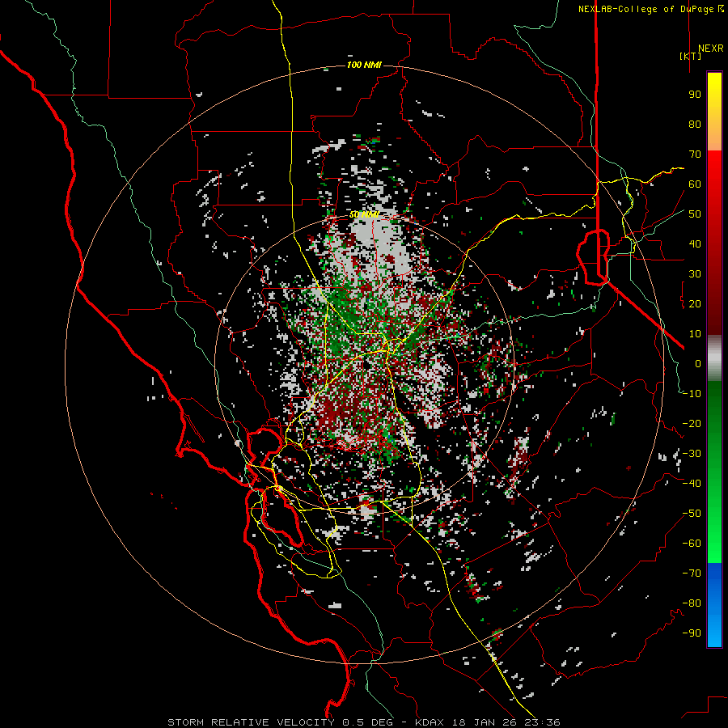Click the -40 scale value

click(x=692, y=484)
